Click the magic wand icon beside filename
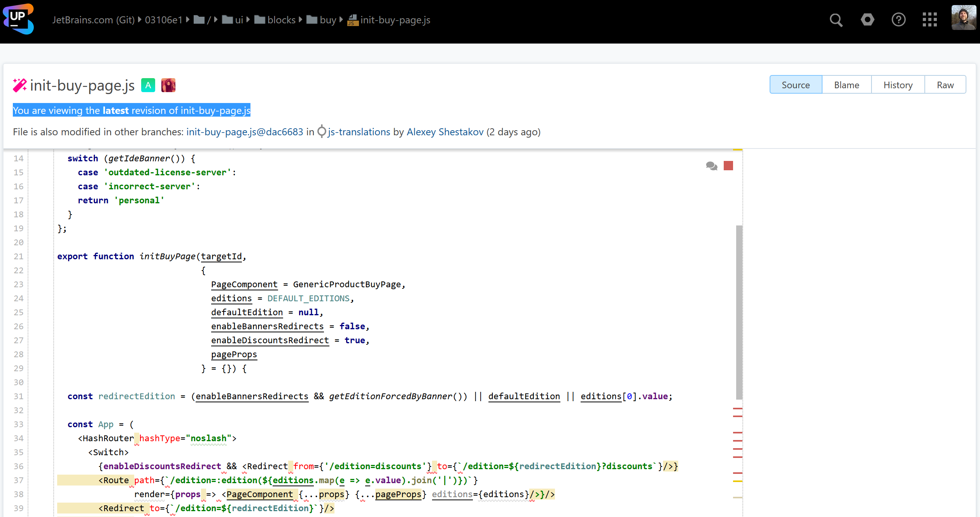The height and width of the screenshot is (517, 980). coord(19,85)
